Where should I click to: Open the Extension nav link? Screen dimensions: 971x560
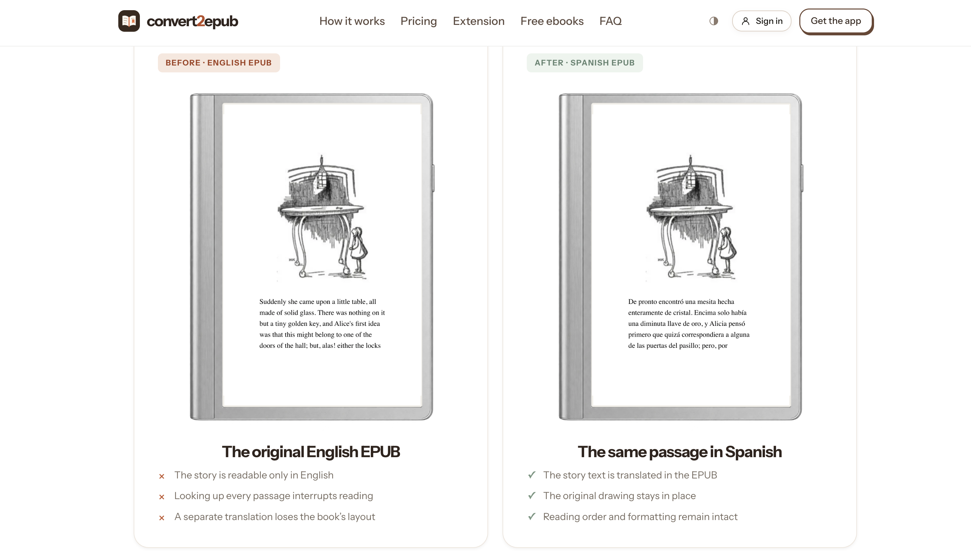(x=478, y=21)
